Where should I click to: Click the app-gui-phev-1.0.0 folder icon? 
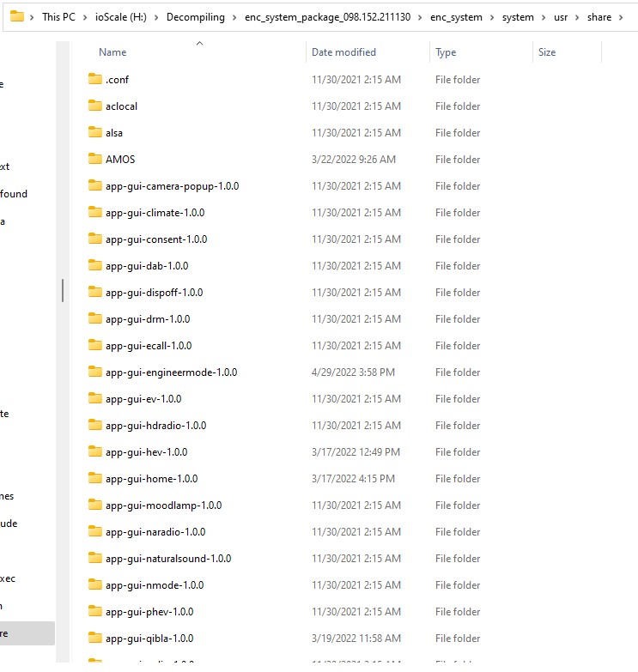[x=94, y=611]
